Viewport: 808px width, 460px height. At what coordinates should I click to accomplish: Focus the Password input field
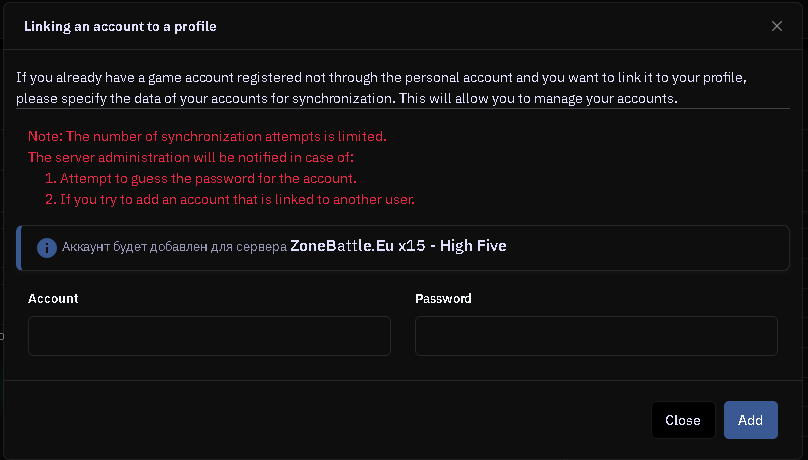click(596, 336)
